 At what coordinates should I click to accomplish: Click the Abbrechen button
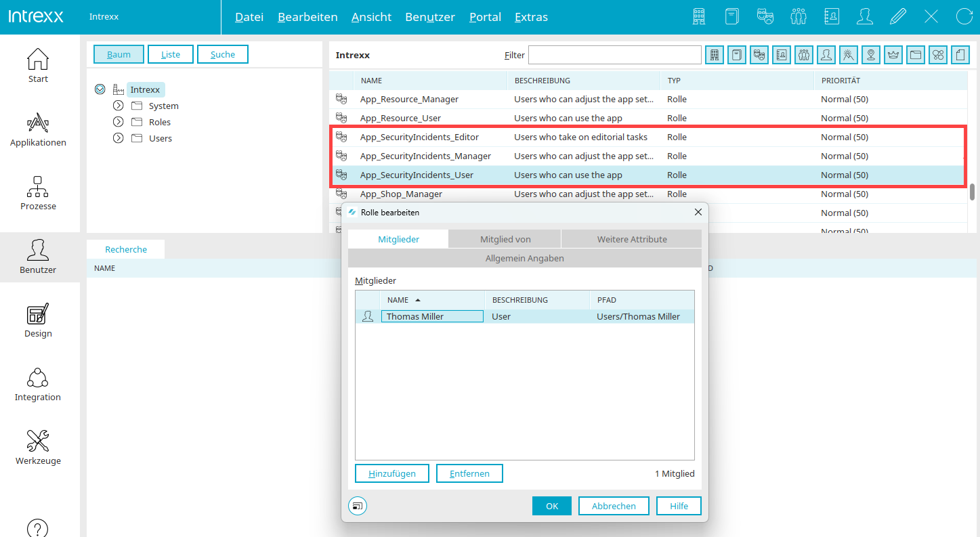point(614,506)
